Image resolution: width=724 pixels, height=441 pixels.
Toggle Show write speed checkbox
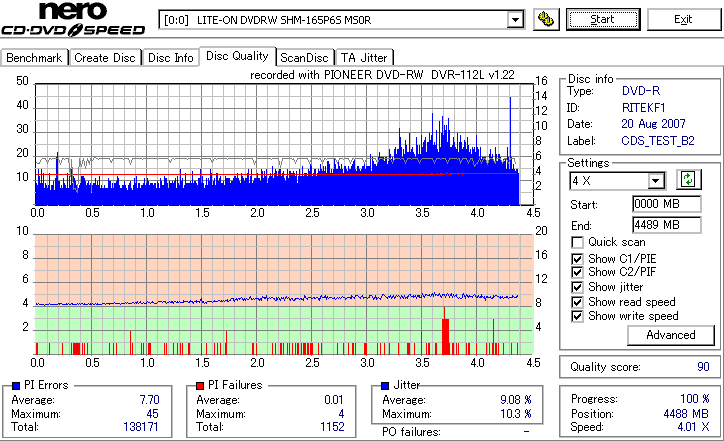(577, 316)
